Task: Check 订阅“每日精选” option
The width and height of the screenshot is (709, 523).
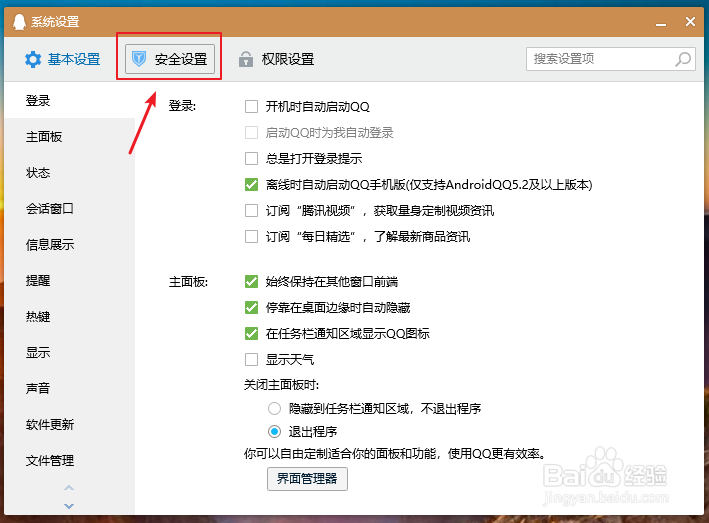Action: (x=251, y=236)
